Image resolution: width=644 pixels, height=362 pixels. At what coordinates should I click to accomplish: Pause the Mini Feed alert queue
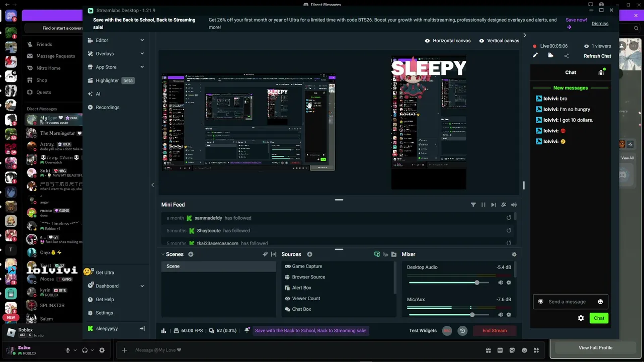[x=483, y=205]
